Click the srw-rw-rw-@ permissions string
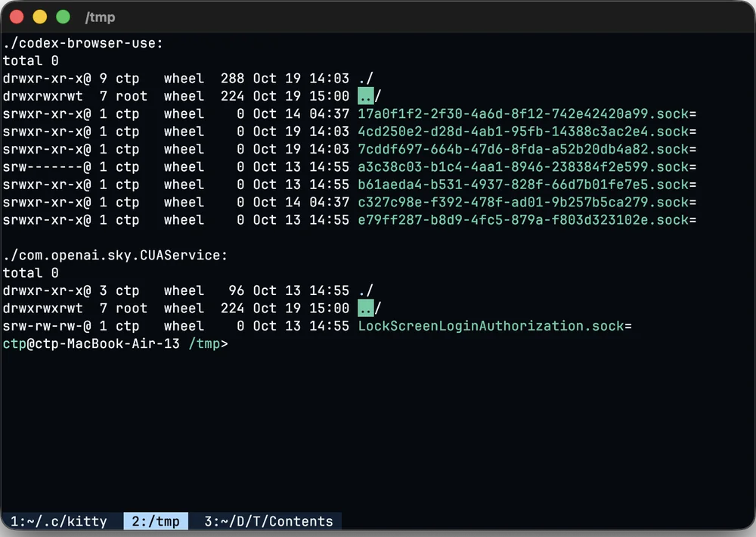Image resolution: width=756 pixels, height=537 pixels. pyautogui.click(x=47, y=326)
